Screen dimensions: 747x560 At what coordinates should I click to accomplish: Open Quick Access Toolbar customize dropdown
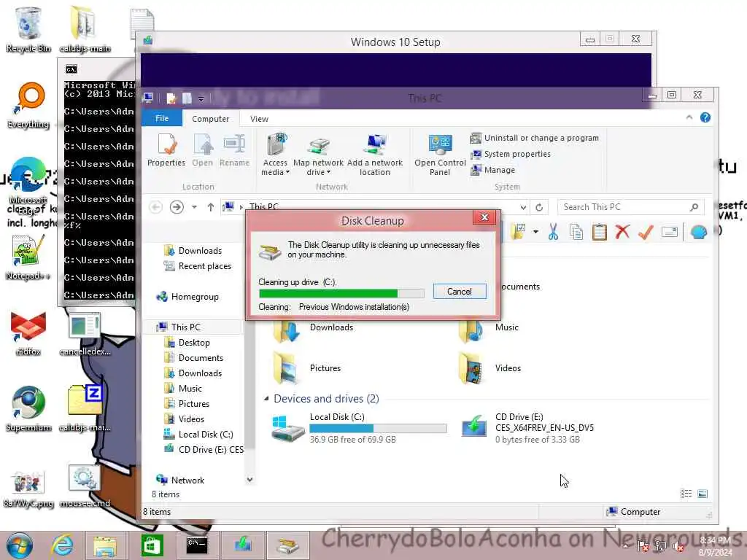tap(201, 99)
